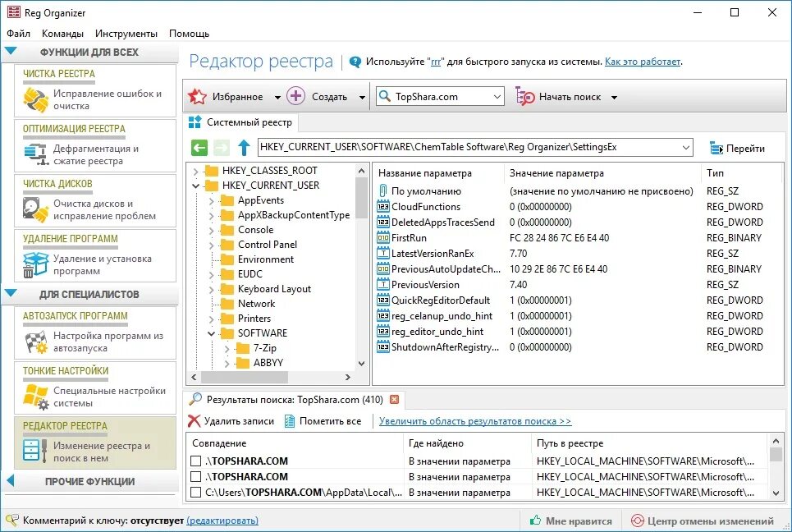This screenshot has width=792, height=532.
Task: Open the Команды menu
Action: click(x=62, y=34)
